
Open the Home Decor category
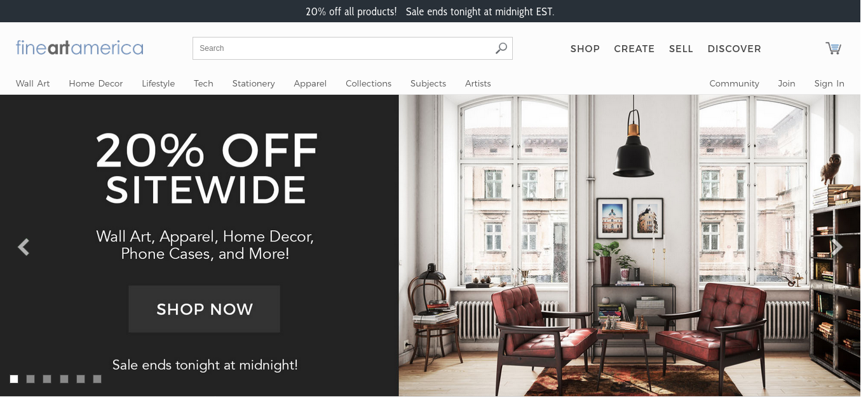(96, 83)
